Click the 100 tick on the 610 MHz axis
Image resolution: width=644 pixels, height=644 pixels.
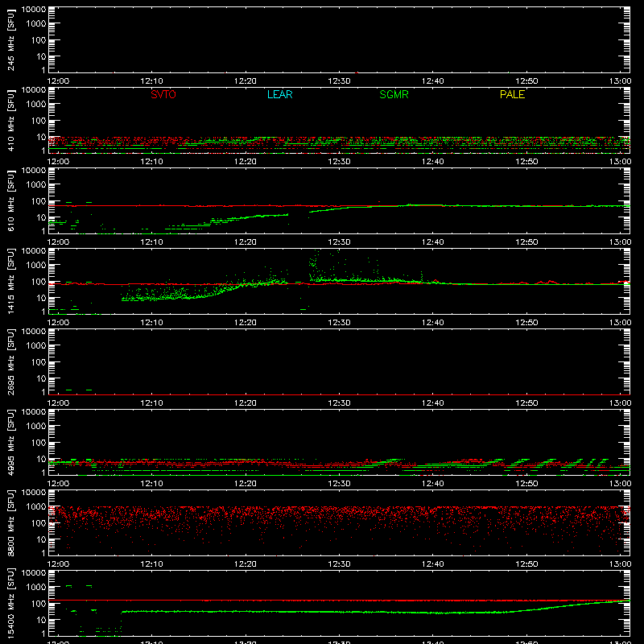click(39, 201)
